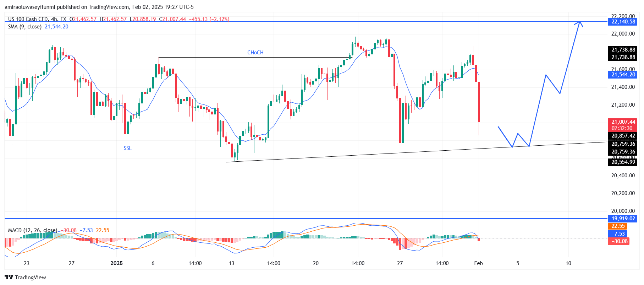Click the 21,544.20 SMA price label on the axis
Viewport: 644px width, 285px height.
pos(623,75)
